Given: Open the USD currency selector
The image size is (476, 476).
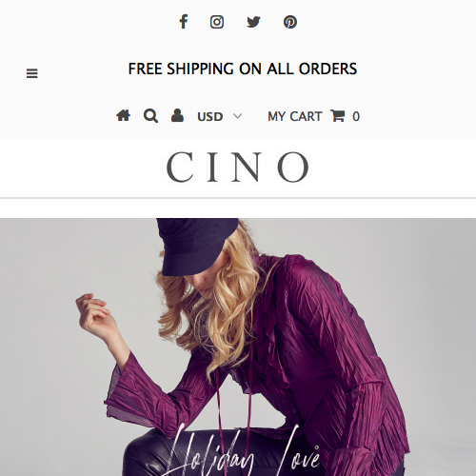Looking at the screenshot, I should (x=220, y=116).
